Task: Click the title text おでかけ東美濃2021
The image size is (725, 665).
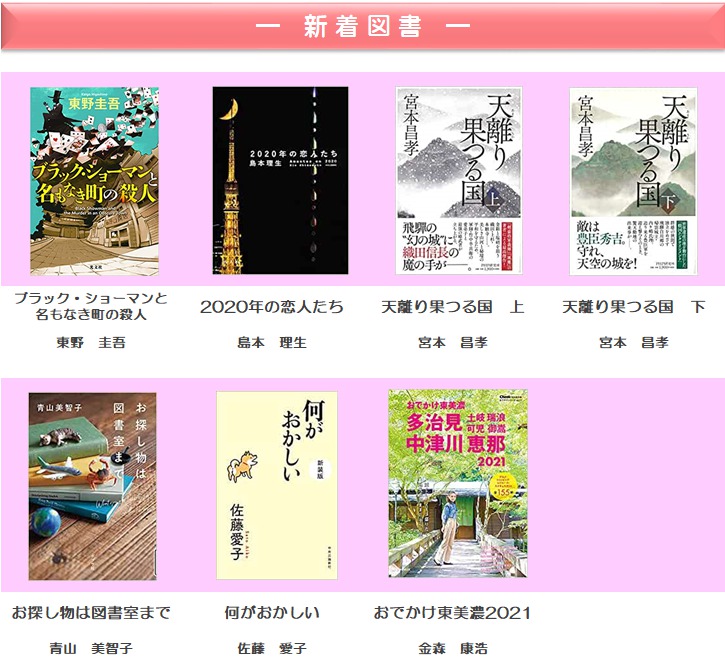Action: click(x=452, y=613)
